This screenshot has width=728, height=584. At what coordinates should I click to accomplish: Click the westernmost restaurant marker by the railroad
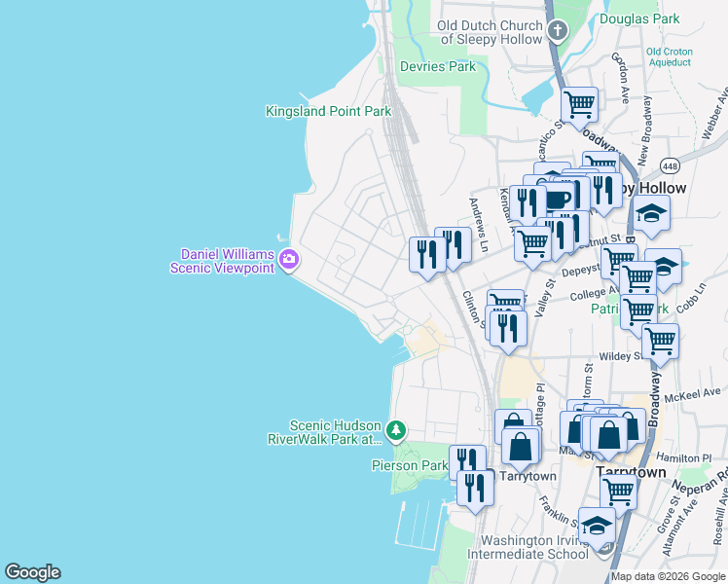click(427, 255)
